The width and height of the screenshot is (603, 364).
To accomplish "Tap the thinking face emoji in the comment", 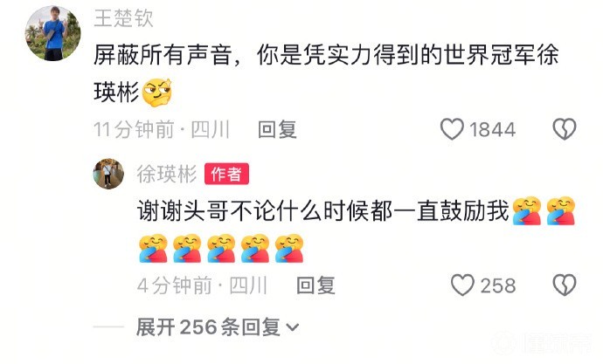I will click(x=156, y=93).
